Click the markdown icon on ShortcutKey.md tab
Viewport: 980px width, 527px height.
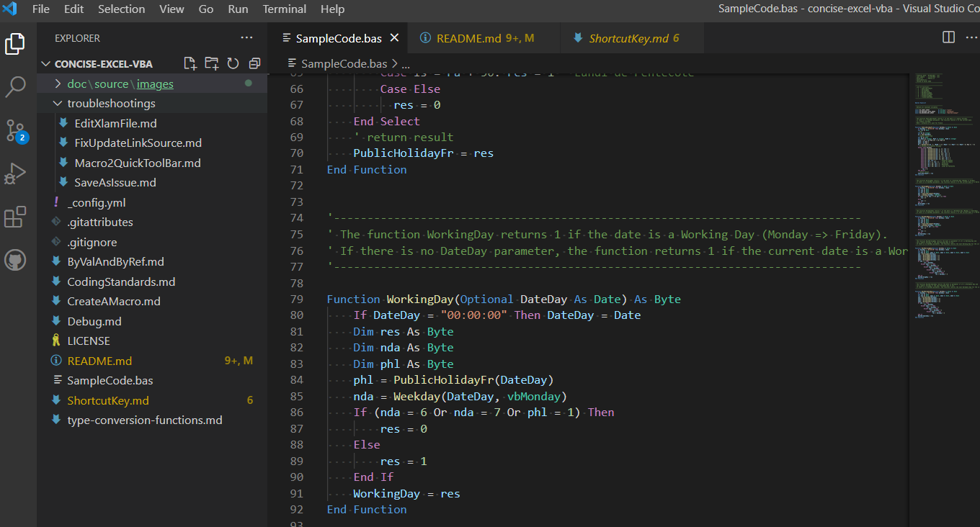pos(578,38)
